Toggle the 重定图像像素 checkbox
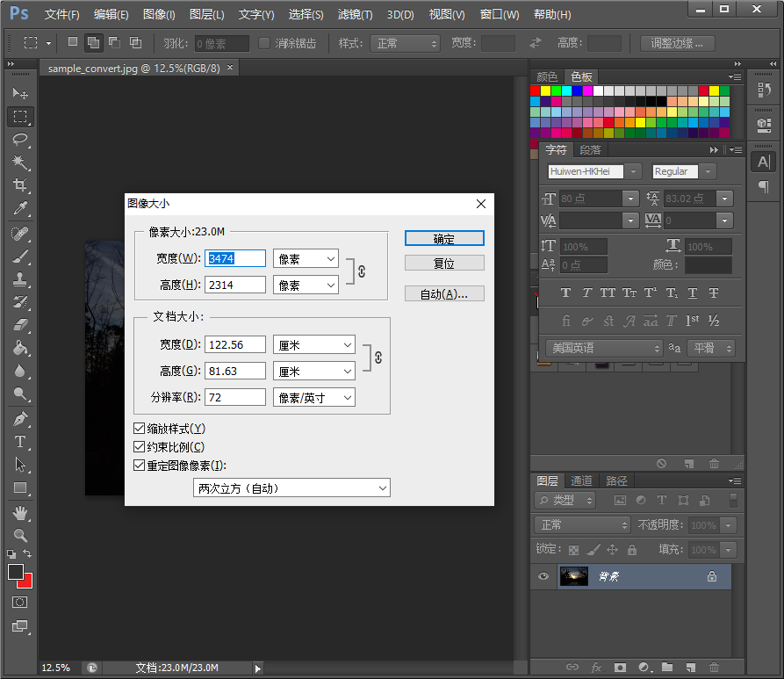This screenshot has height=679, width=784. click(139, 466)
